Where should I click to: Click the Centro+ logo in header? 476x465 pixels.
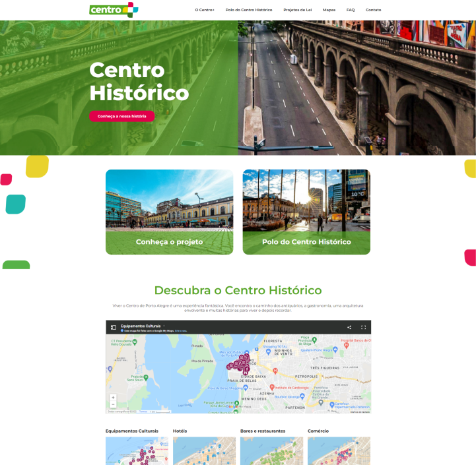(114, 9)
